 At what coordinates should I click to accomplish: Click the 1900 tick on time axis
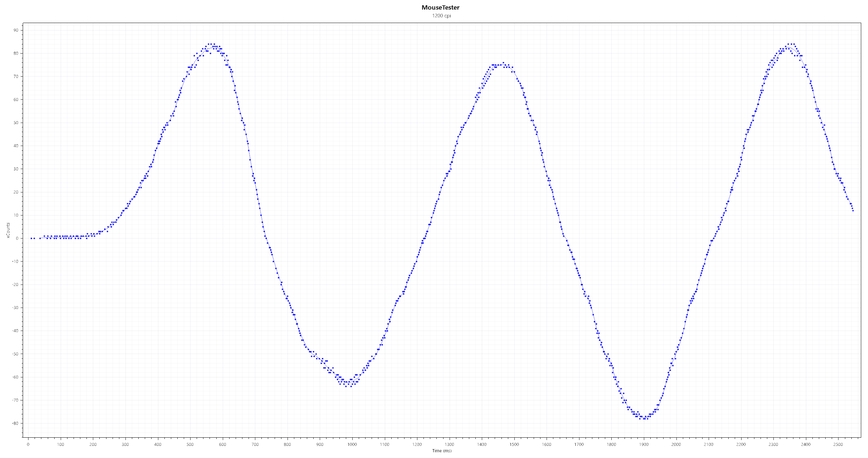pos(644,444)
